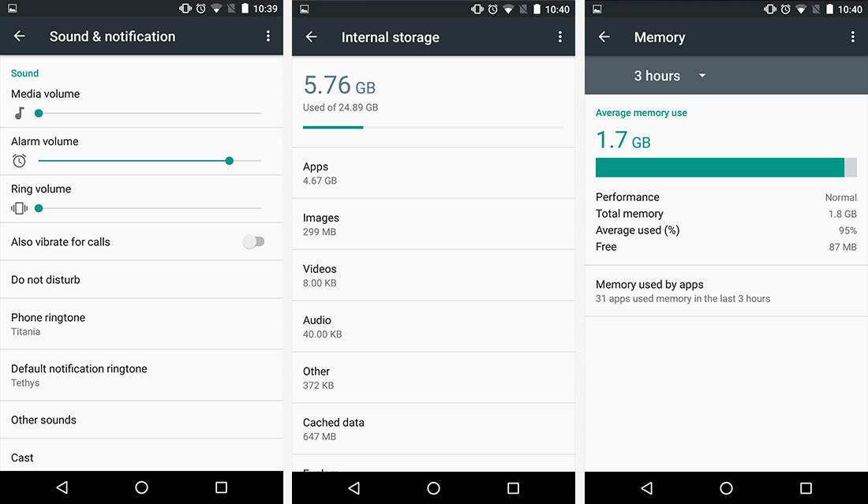Open Memory used by apps details
868x504 pixels.
[726, 291]
